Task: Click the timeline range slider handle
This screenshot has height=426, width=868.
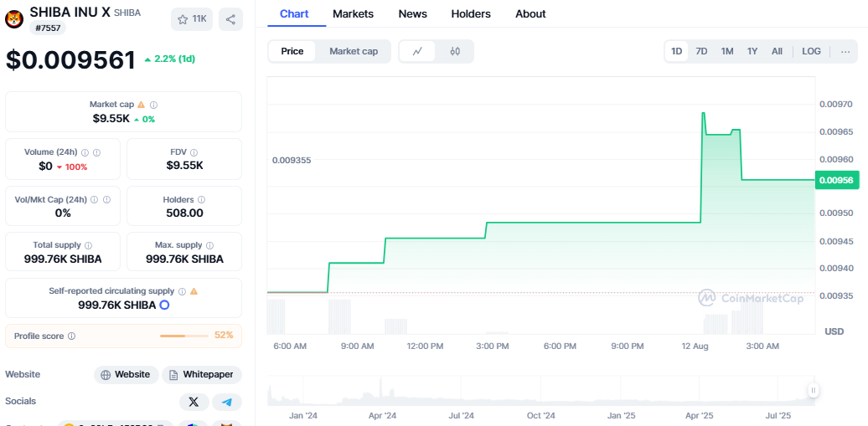Action: pos(813,390)
